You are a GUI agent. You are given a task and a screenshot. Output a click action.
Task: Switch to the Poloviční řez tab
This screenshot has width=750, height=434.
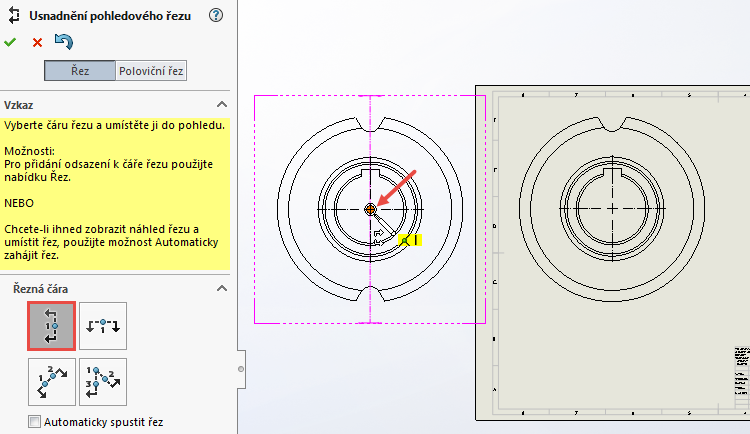(x=151, y=71)
